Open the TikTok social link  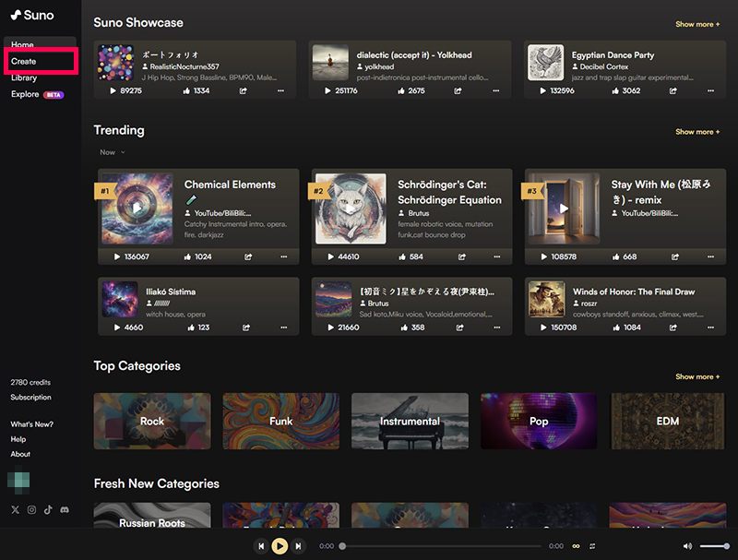point(48,509)
